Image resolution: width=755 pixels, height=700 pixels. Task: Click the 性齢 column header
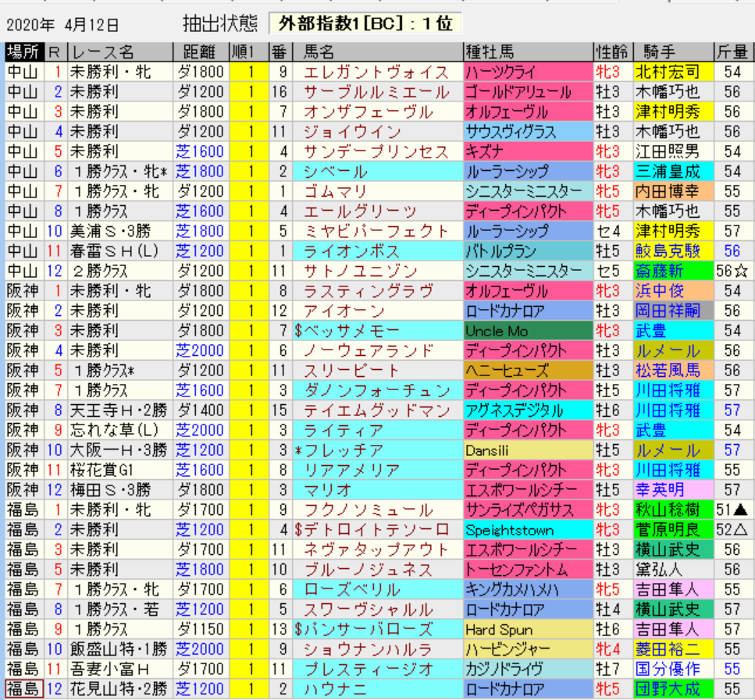point(612,52)
